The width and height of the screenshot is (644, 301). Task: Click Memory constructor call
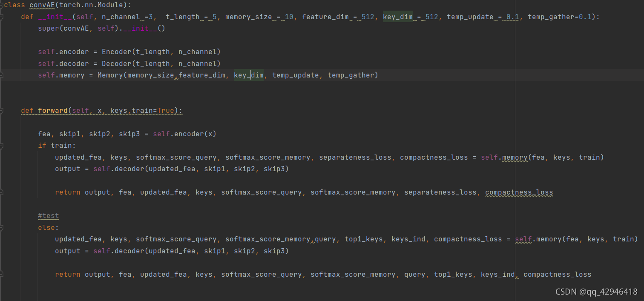pos(238,75)
